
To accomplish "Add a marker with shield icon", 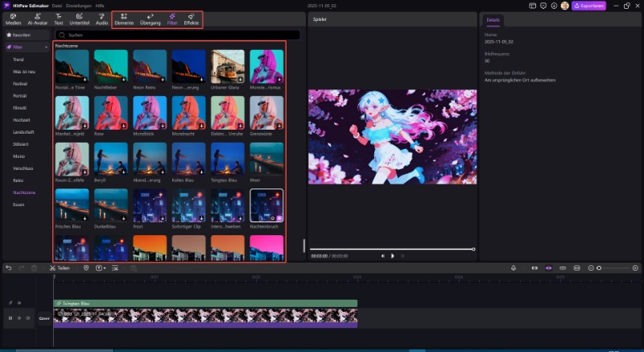I will [86, 267].
